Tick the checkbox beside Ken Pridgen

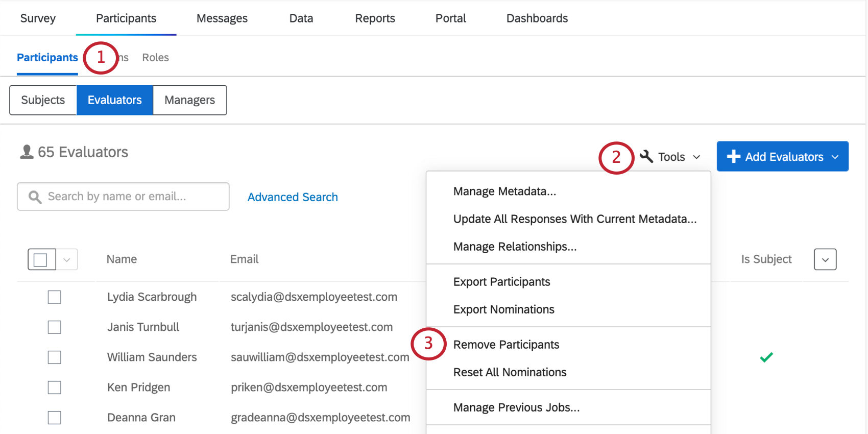coord(55,388)
